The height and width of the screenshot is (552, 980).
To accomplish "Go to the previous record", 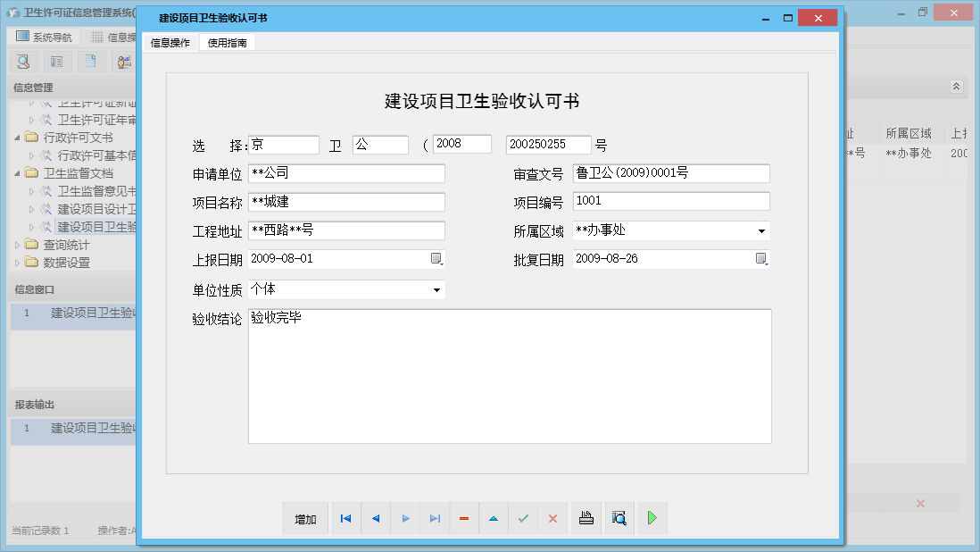I will [376, 519].
